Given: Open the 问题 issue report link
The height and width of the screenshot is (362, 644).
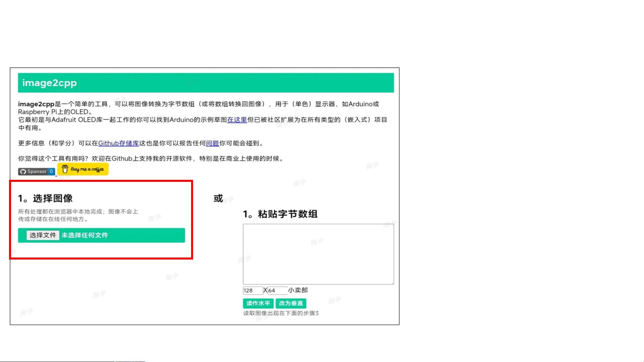Looking at the screenshot, I should (214, 143).
